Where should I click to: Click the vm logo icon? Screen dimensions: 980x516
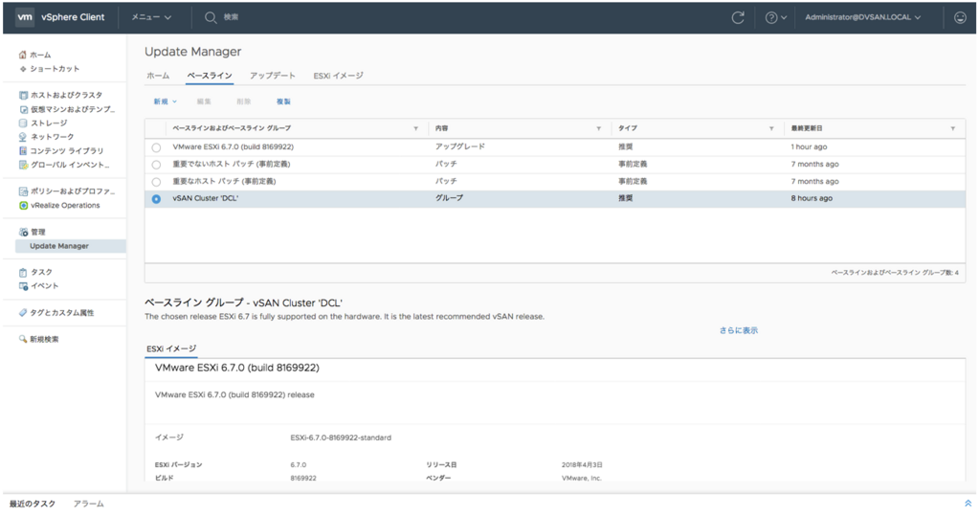point(25,17)
